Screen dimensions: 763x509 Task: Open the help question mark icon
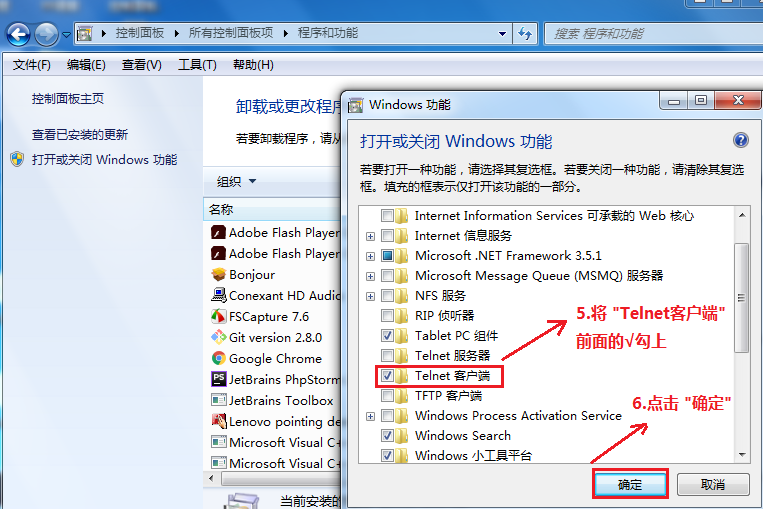(x=741, y=141)
